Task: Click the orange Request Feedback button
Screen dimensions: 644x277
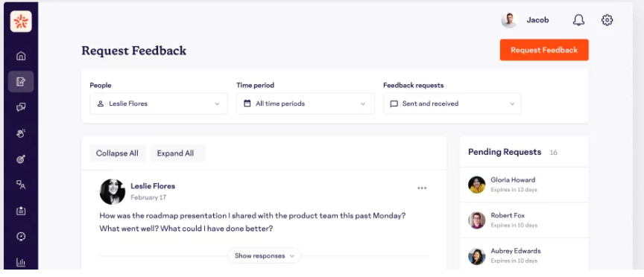Action: point(544,50)
